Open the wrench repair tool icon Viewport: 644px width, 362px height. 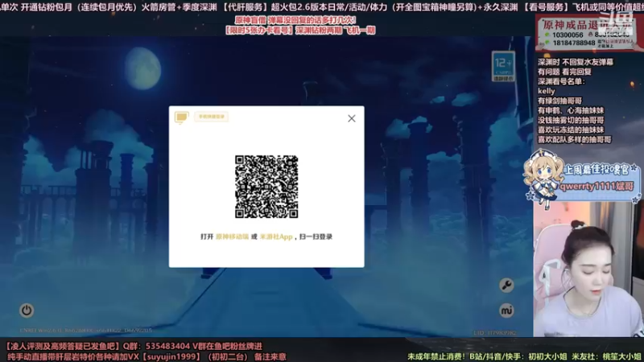coord(506,286)
